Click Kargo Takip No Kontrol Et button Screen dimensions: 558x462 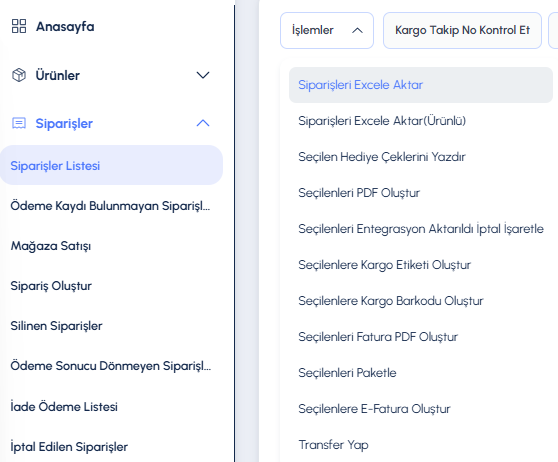pyautogui.click(x=462, y=30)
